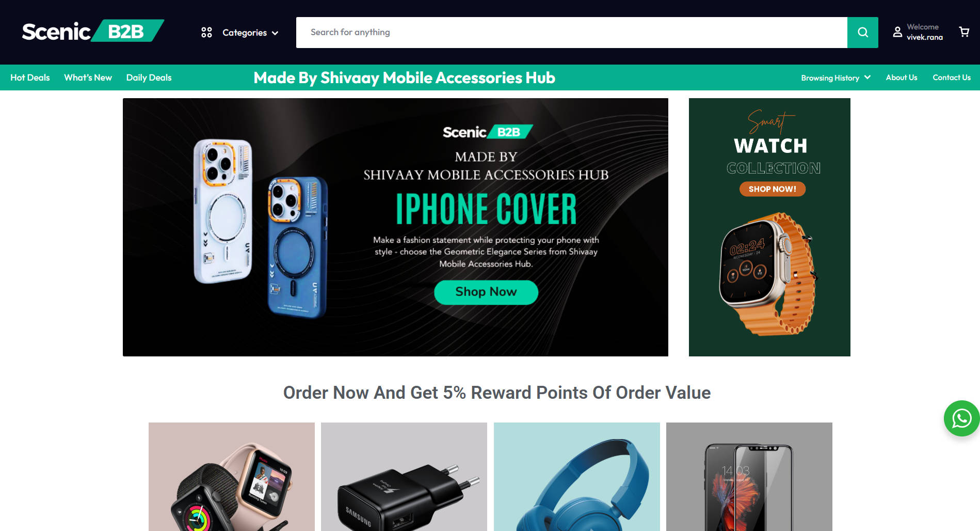Click the Categories grid icon

click(x=206, y=33)
